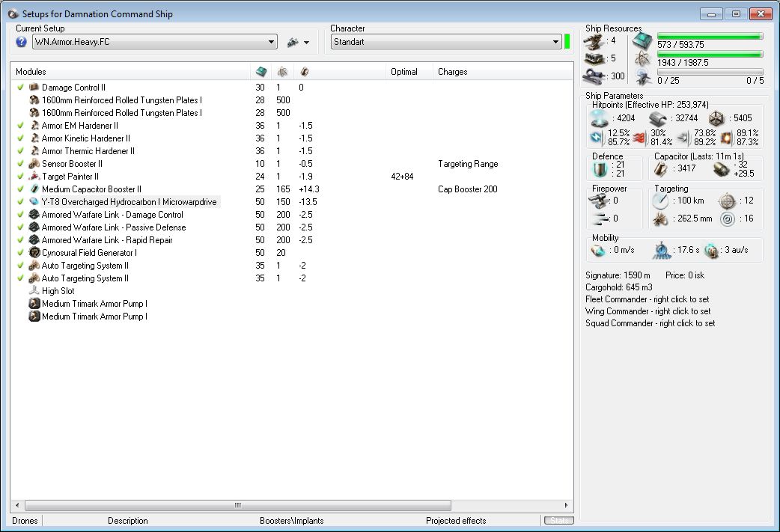This screenshot has height=532, width=780.
Task: Click the blue help icon beside Current Setup
Action: (21, 42)
